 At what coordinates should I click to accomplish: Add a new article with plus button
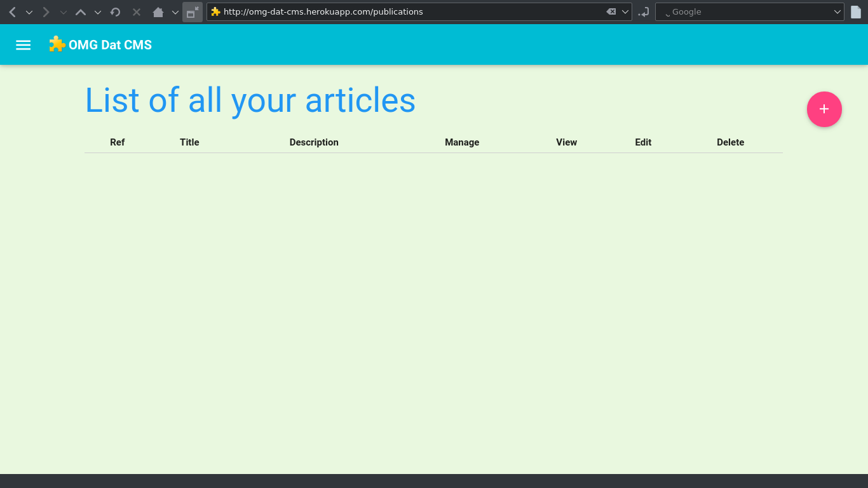pyautogui.click(x=824, y=109)
